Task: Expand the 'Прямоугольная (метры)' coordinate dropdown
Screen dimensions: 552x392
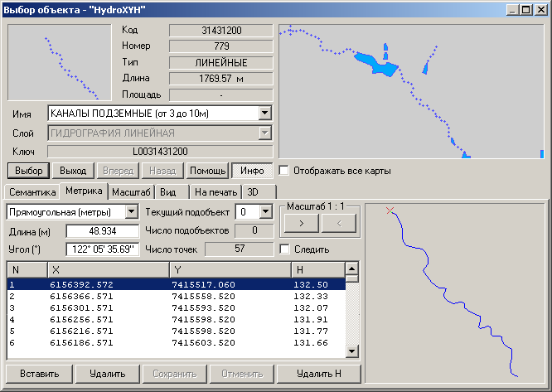Action: (x=130, y=211)
